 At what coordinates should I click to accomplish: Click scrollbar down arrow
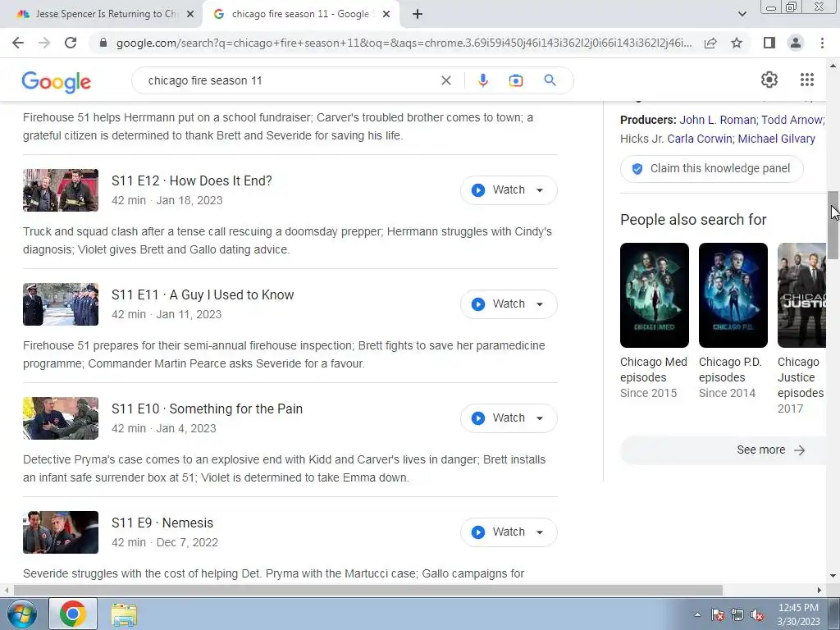pyautogui.click(x=833, y=577)
